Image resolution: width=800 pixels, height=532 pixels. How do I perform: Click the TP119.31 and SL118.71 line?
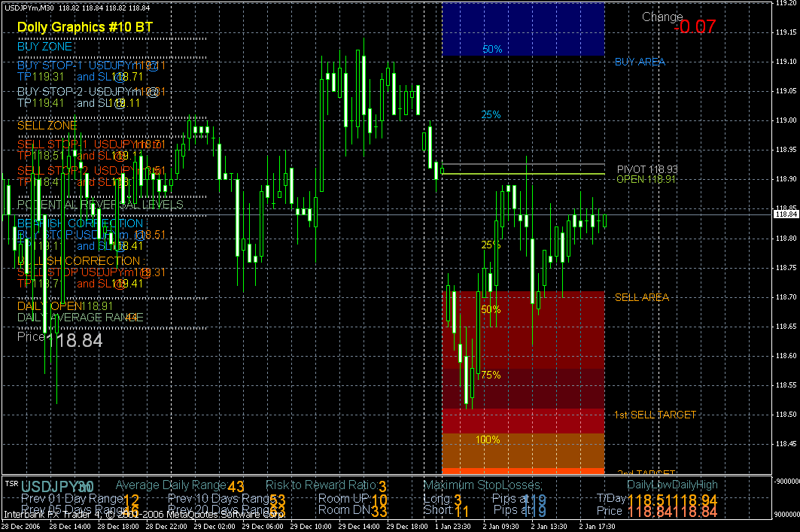pyautogui.click(x=80, y=77)
